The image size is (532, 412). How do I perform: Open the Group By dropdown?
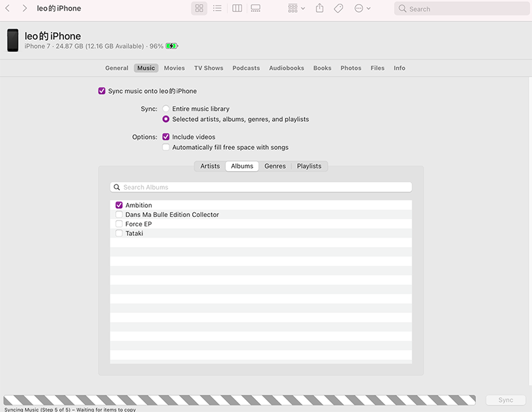tap(296, 9)
